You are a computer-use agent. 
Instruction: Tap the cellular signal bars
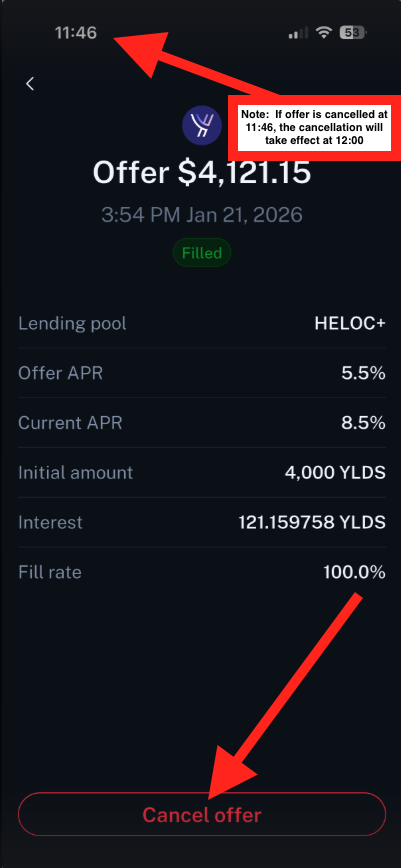click(299, 34)
